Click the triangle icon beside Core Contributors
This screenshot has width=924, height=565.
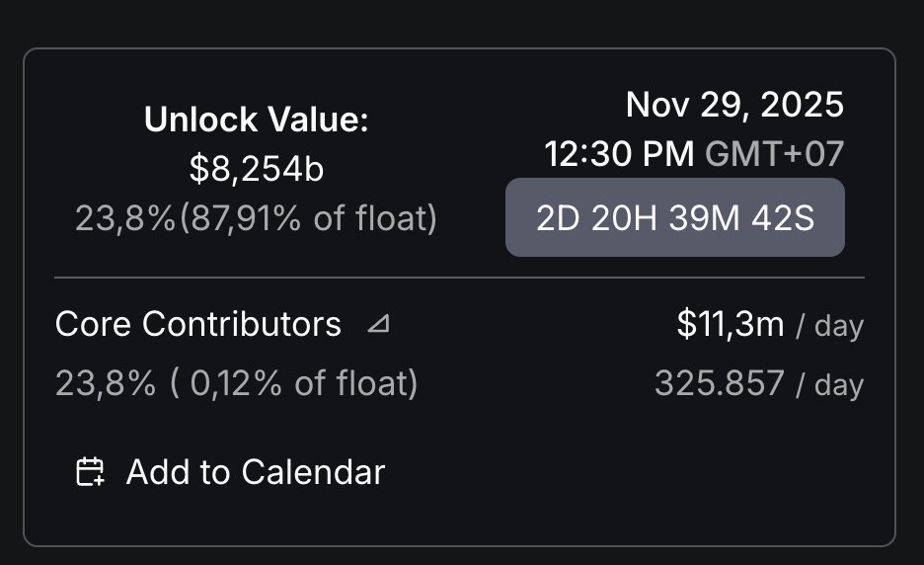pos(378,323)
